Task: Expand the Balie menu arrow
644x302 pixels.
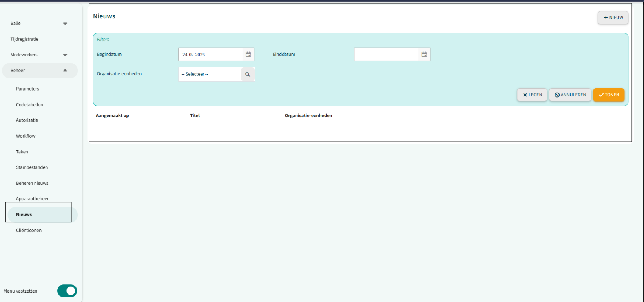Action: (x=65, y=24)
